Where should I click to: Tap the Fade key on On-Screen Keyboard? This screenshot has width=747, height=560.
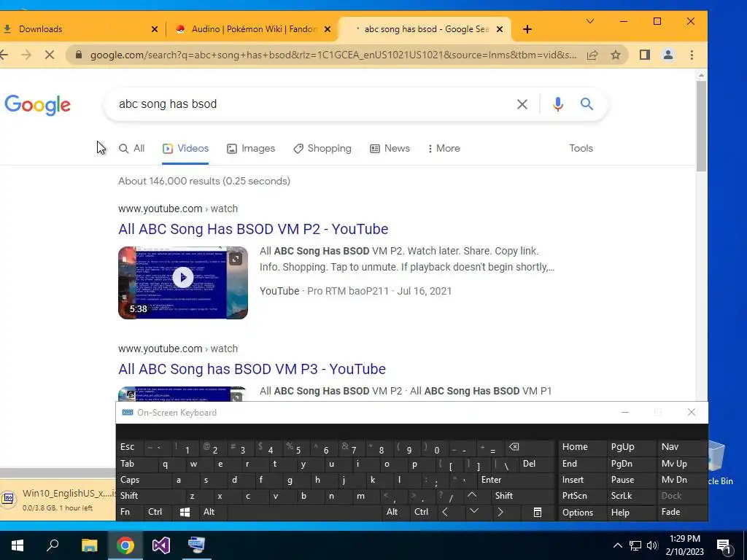682,513
